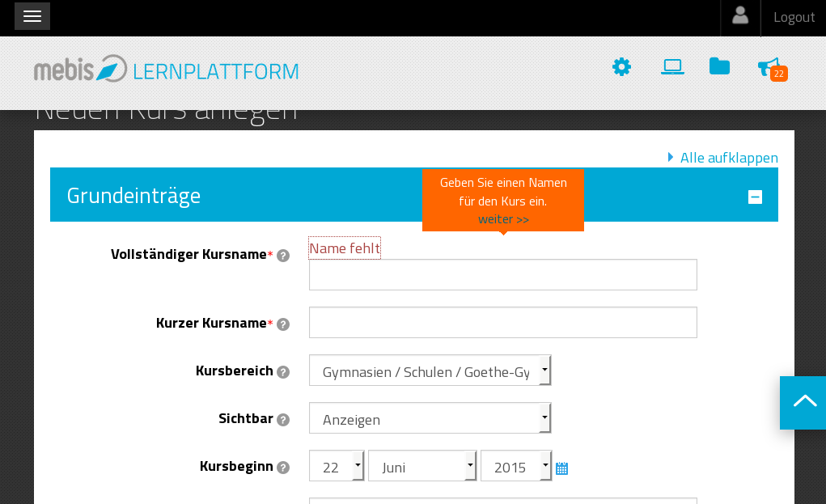This screenshot has width=826, height=504.
Task: Click the user profile icon
Action: [x=740, y=16]
